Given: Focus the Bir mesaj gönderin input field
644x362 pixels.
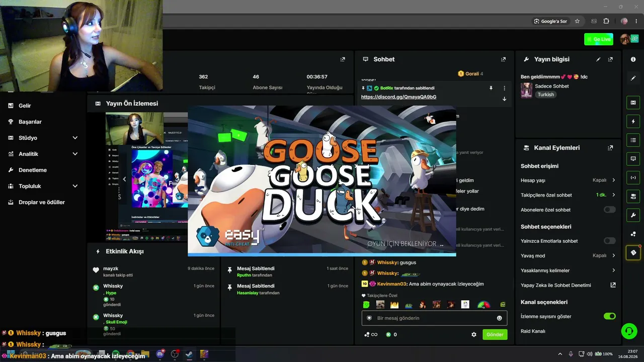Looking at the screenshot, I should (434, 318).
